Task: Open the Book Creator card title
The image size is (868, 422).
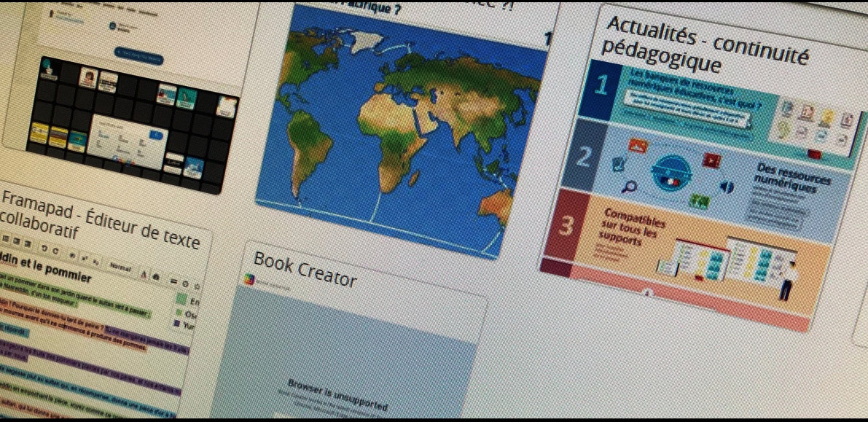Action: [305, 269]
